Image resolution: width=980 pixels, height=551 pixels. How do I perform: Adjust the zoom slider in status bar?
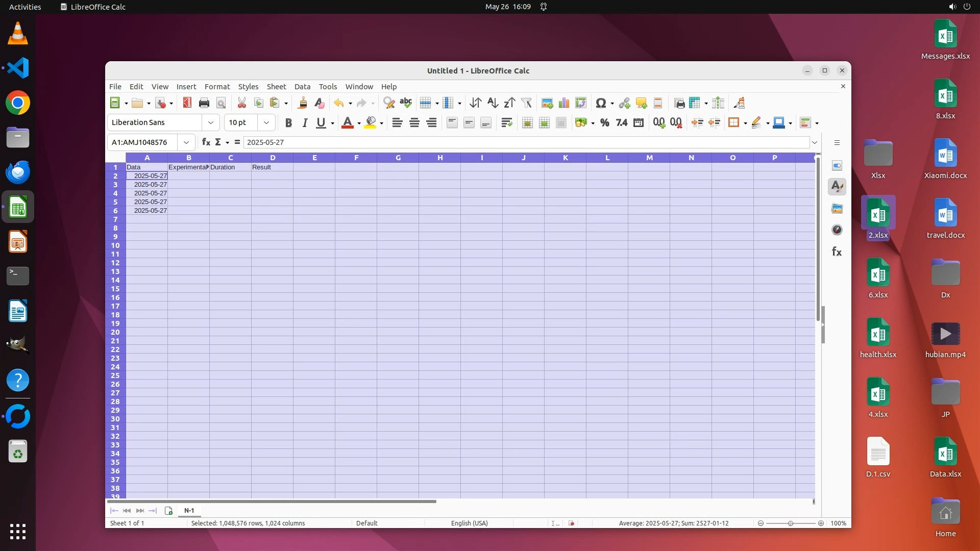click(x=790, y=523)
